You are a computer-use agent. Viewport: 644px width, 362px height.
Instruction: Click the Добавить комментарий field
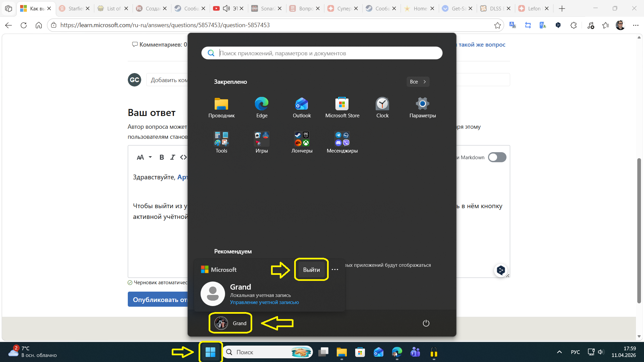pos(168,80)
